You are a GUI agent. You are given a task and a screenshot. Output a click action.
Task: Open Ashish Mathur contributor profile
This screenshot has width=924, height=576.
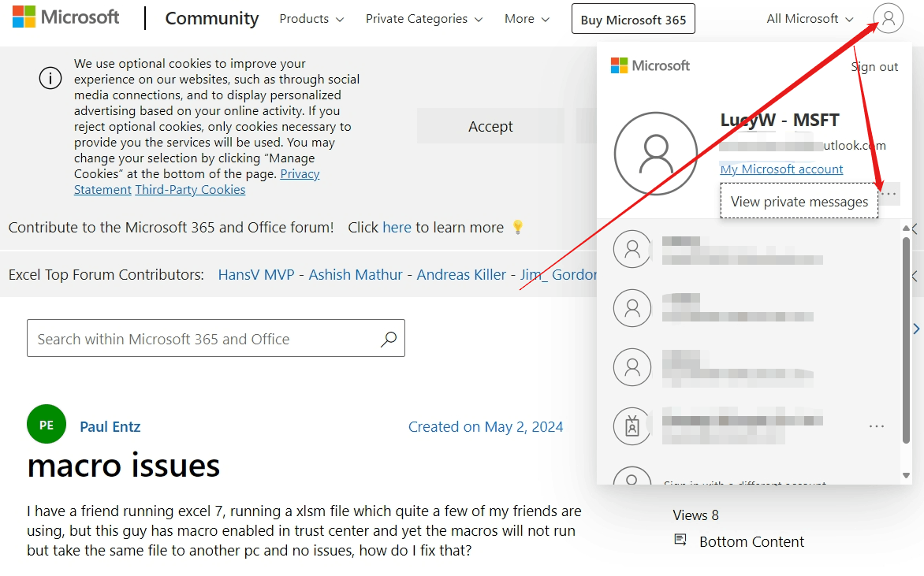356,274
